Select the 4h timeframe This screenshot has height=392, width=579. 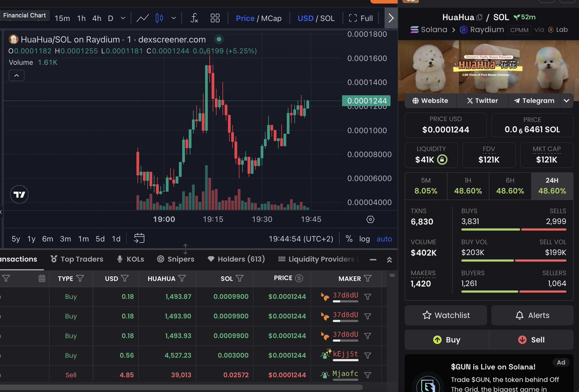pyautogui.click(x=96, y=18)
